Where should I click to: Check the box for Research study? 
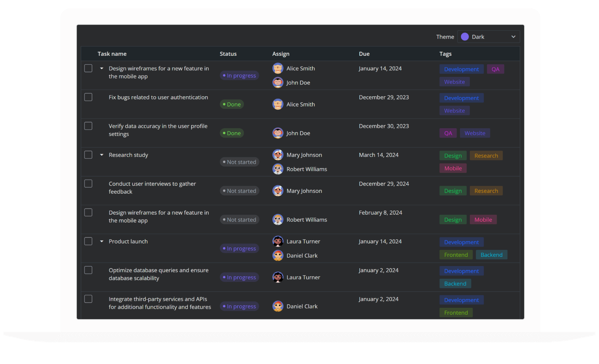click(x=88, y=155)
